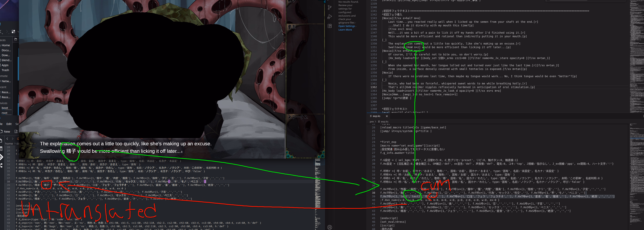Click file manager icon view mode button
This screenshot has width=644, height=230.
click(13, 32)
